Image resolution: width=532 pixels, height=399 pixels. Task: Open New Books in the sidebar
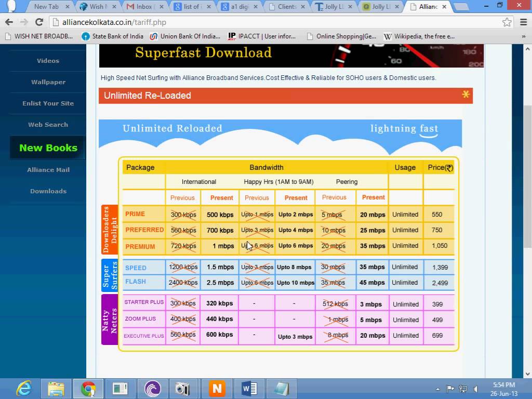point(48,148)
